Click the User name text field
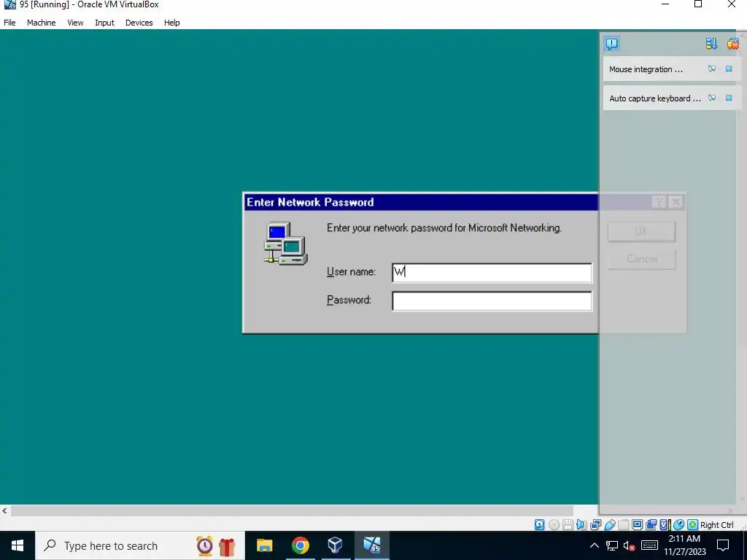The image size is (747, 560). coord(492,273)
